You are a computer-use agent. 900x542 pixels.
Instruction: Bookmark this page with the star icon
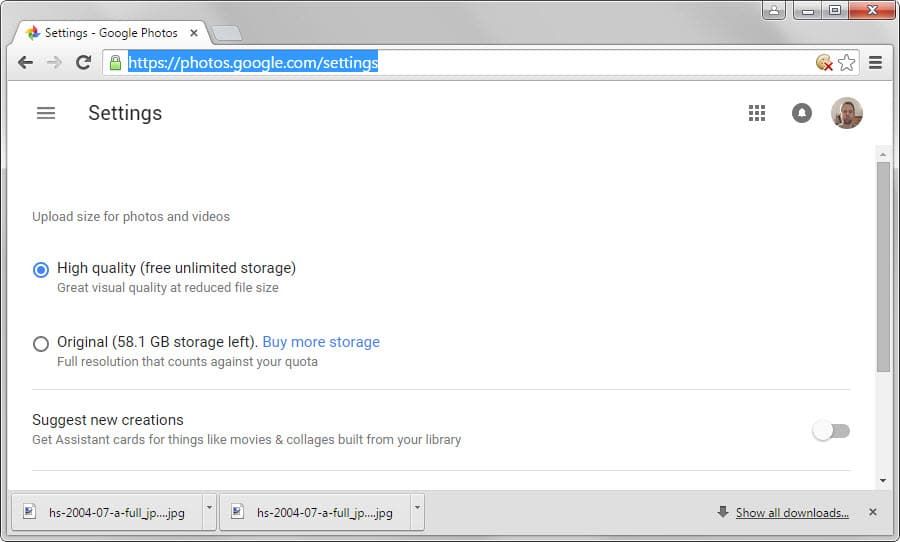[x=847, y=62]
